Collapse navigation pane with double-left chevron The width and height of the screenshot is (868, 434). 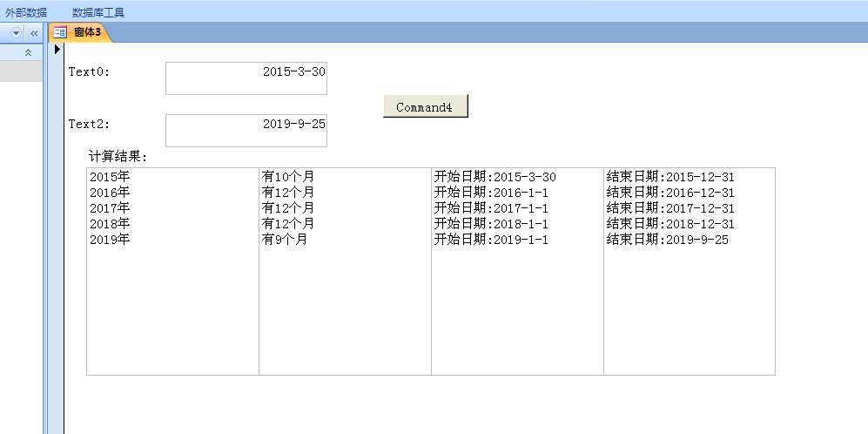point(34,32)
